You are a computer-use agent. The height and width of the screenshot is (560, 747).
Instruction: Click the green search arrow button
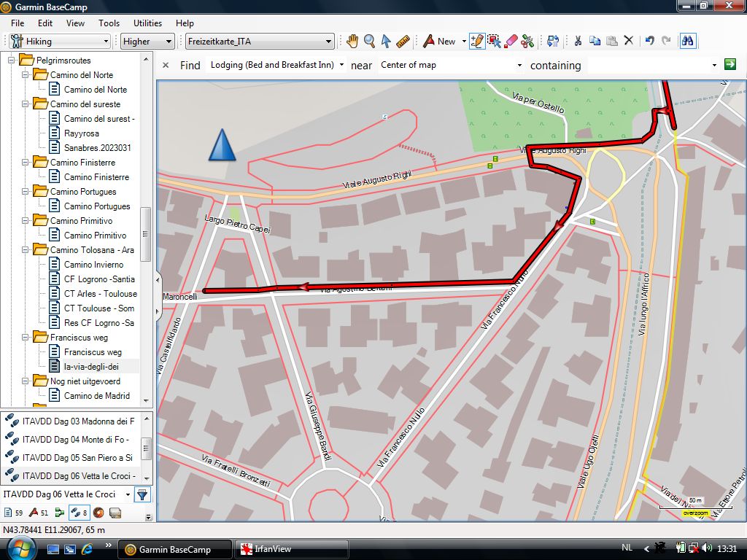click(729, 65)
